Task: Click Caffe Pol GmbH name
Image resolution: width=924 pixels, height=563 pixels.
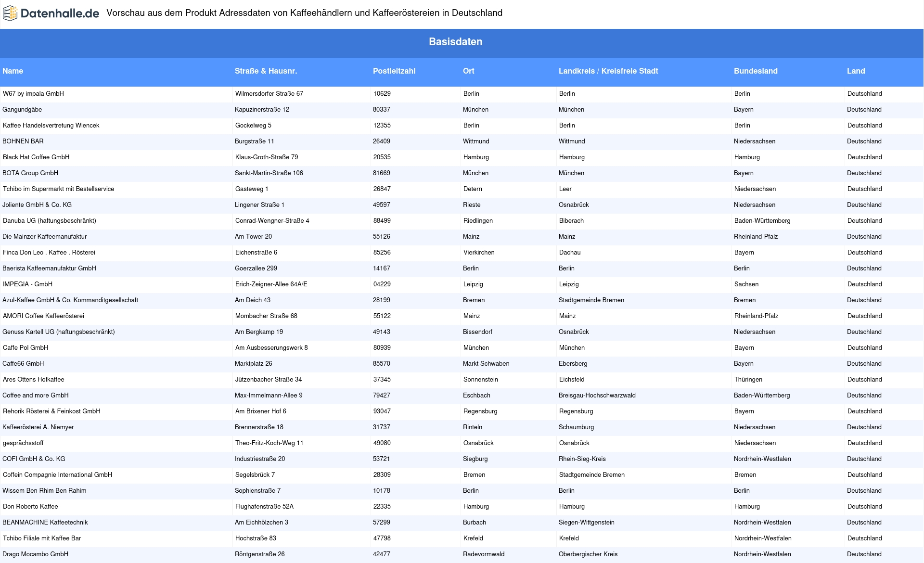Action: point(26,348)
